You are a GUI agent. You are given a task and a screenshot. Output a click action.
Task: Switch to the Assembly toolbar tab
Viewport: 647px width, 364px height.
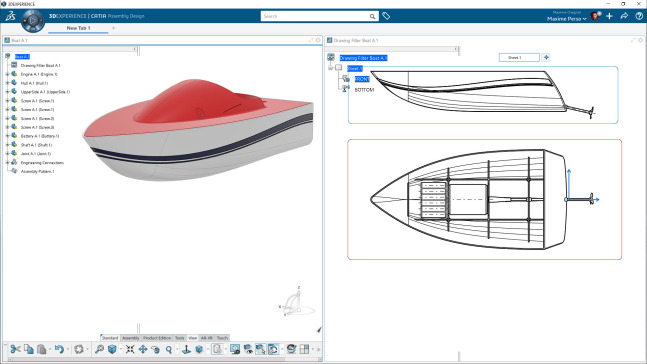(131, 338)
